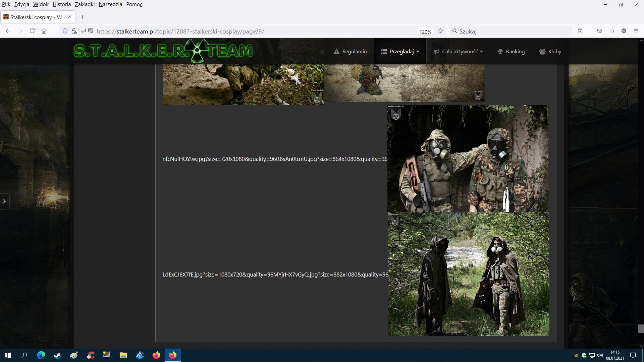Open the monitor app with 99 badge

click(107, 355)
